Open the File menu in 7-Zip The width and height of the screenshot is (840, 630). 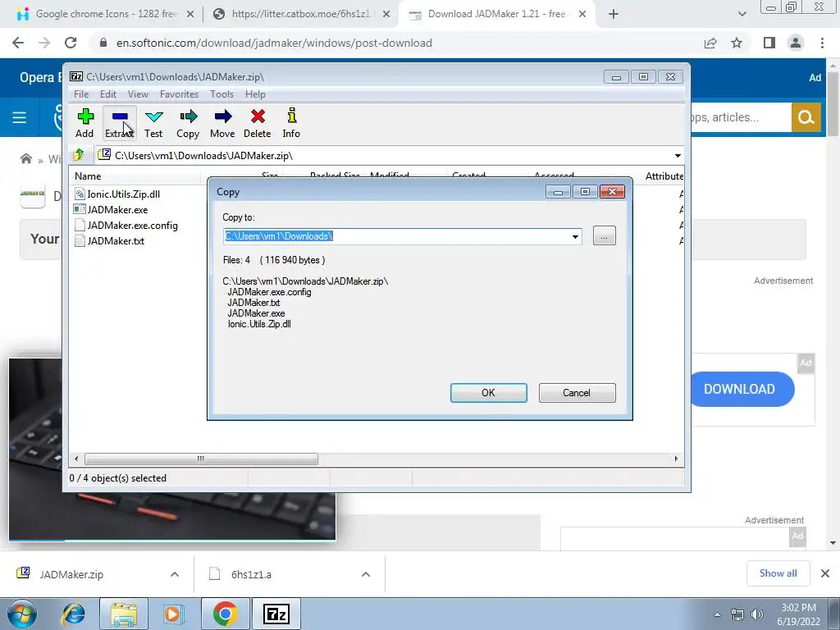pyautogui.click(x=81, y=94)
